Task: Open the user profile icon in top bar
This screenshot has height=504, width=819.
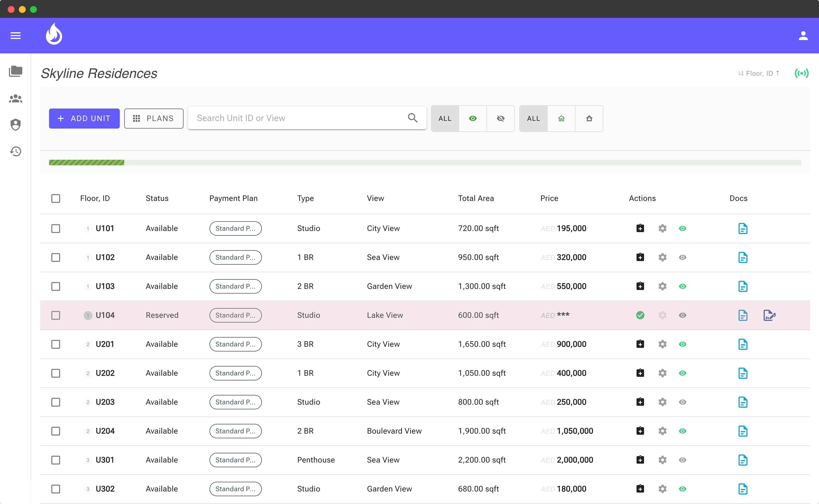Action: pos(803,36)
